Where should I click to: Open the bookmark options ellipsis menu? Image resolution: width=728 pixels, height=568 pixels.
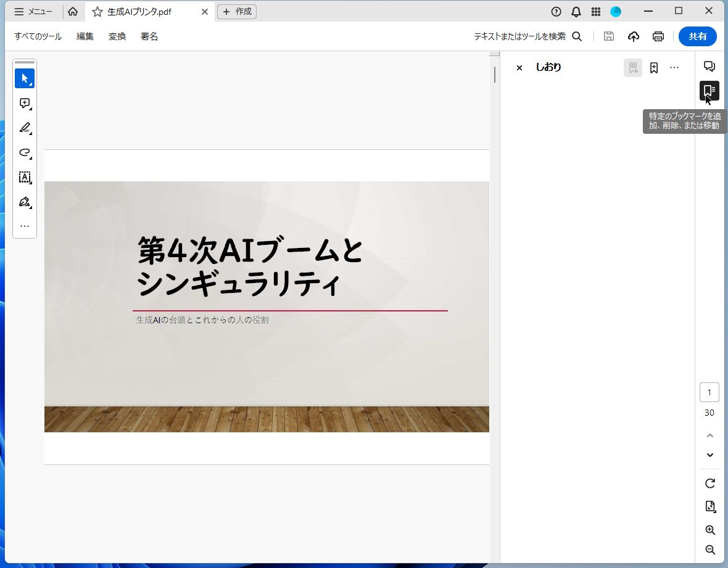click(674, 68)
